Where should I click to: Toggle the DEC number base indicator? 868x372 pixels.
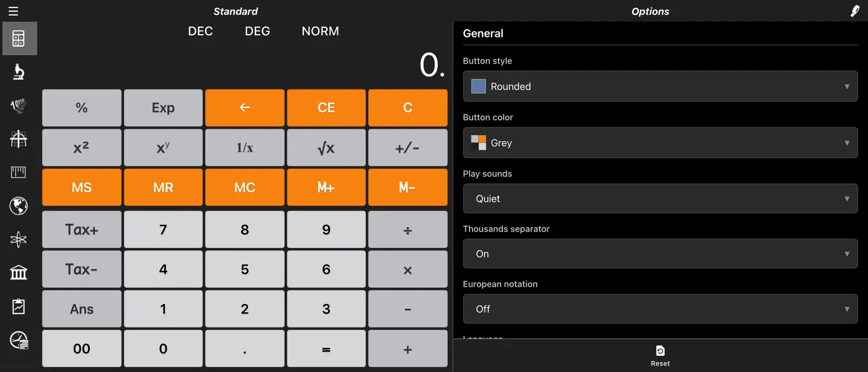(x=200, y=31)
